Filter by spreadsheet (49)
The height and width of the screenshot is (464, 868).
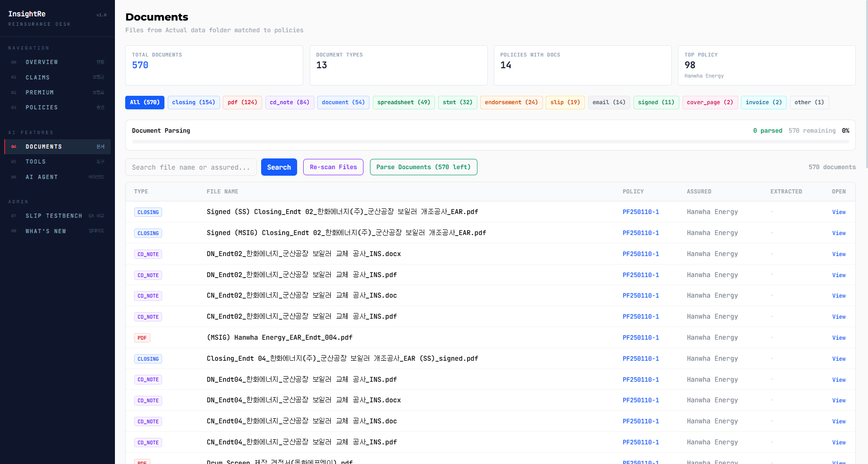404,102
